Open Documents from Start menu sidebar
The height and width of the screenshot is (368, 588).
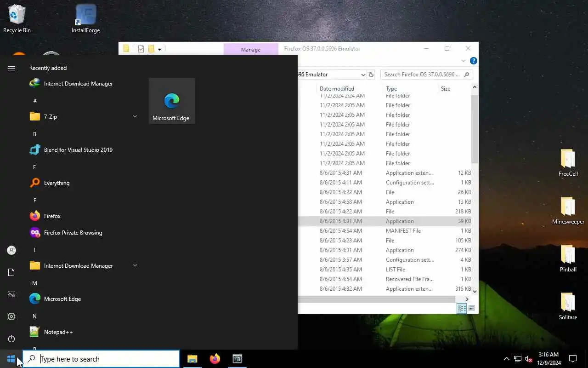tap(11, 272)
